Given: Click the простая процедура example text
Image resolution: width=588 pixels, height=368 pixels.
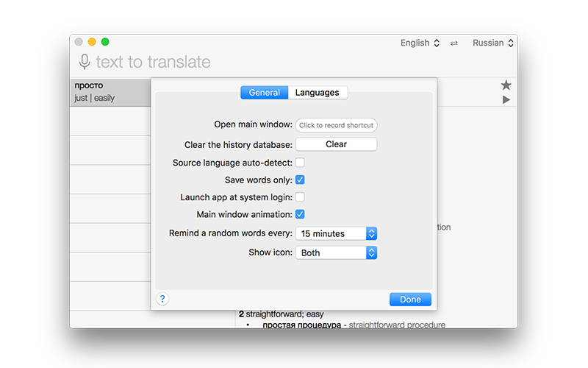Looking at the screenshot, I should [x=302, y=325].
